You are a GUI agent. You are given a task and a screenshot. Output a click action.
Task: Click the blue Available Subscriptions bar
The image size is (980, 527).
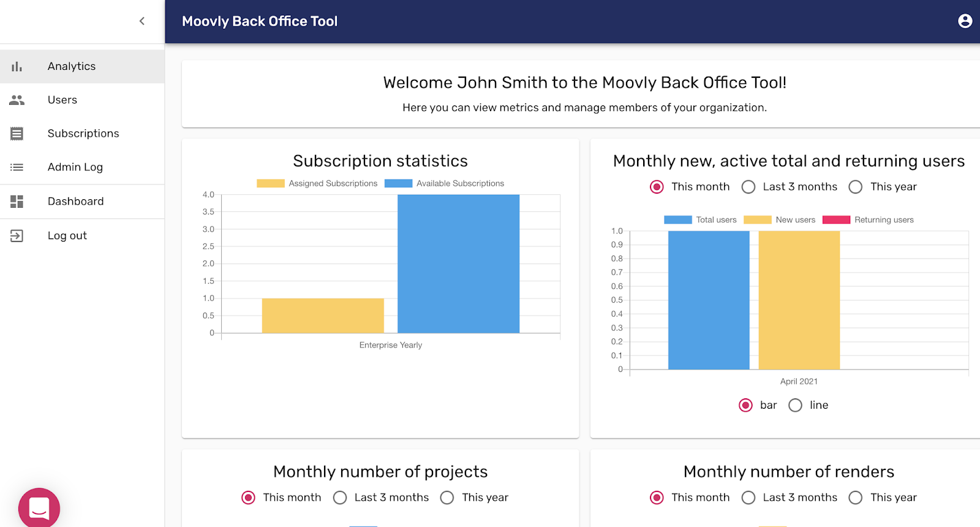click(x=458, y=263)
